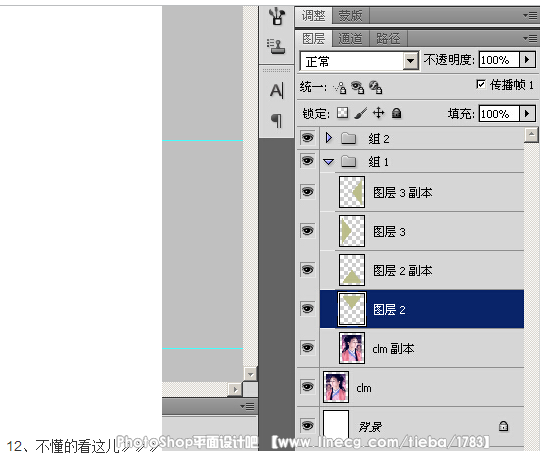Image resolution: width=540 pixels, height=459 pixels.
Task: Select layer name 图层 3 副本
Action: [403, 192]
